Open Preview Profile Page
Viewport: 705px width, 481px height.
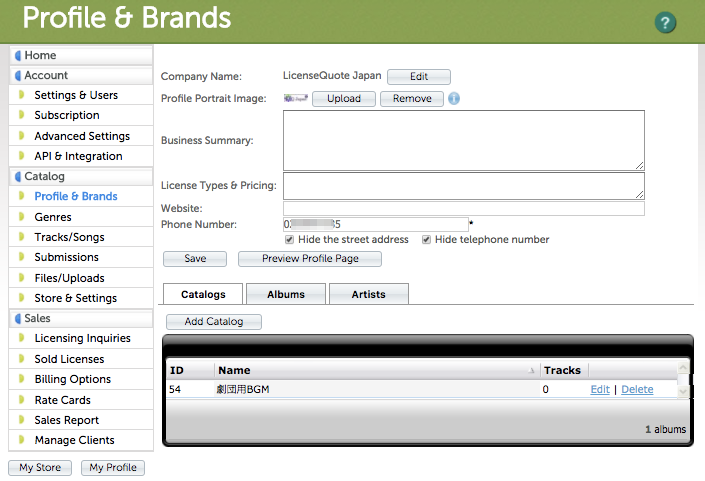coord(309,259)
